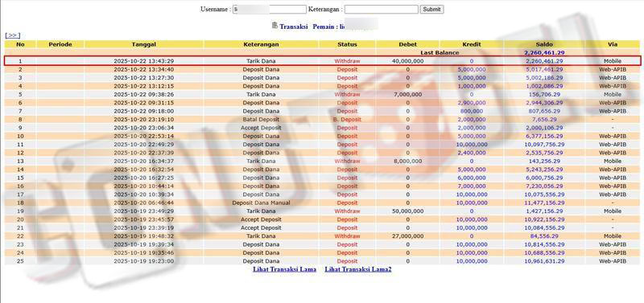Focus the Username input field

[270, 9]
